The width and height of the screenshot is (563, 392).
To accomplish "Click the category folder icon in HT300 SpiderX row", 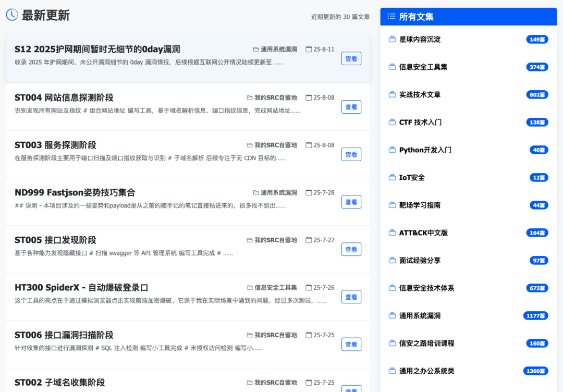I will click(x=250, y=288).
